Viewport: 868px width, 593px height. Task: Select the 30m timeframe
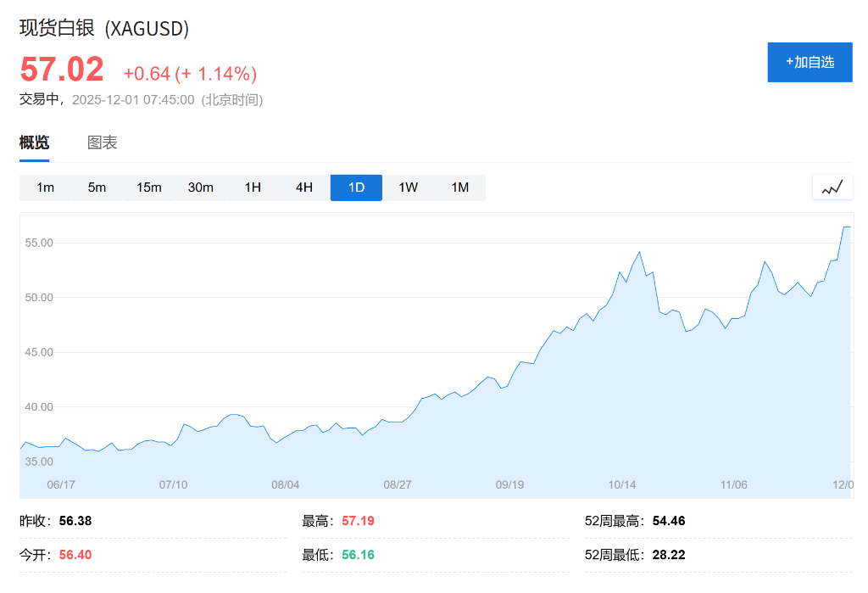[201, 187]
